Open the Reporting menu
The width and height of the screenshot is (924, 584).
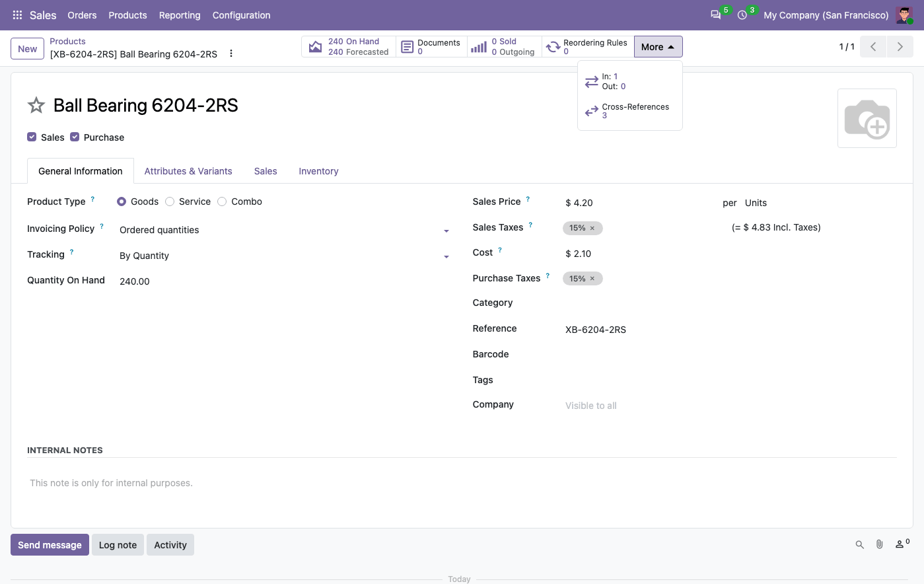[180, 15]
